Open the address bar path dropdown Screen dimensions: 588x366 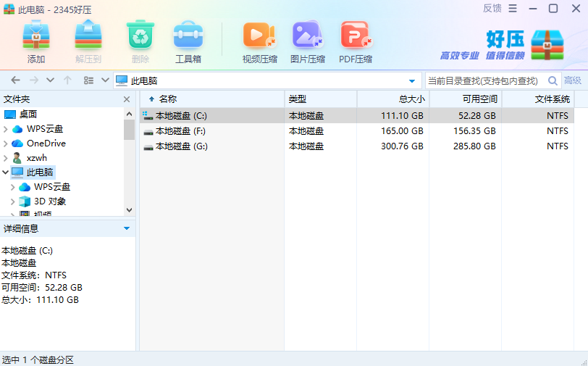(412, 80)
